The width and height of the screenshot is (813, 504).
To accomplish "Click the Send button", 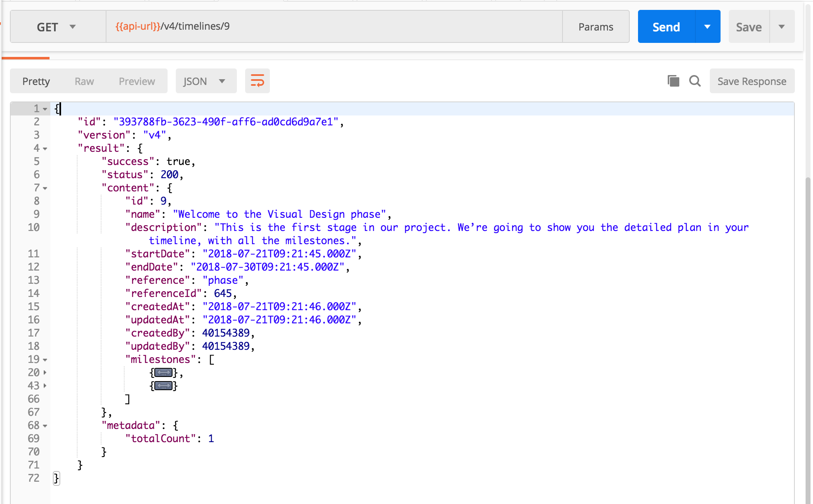I will tap(666, 27).
